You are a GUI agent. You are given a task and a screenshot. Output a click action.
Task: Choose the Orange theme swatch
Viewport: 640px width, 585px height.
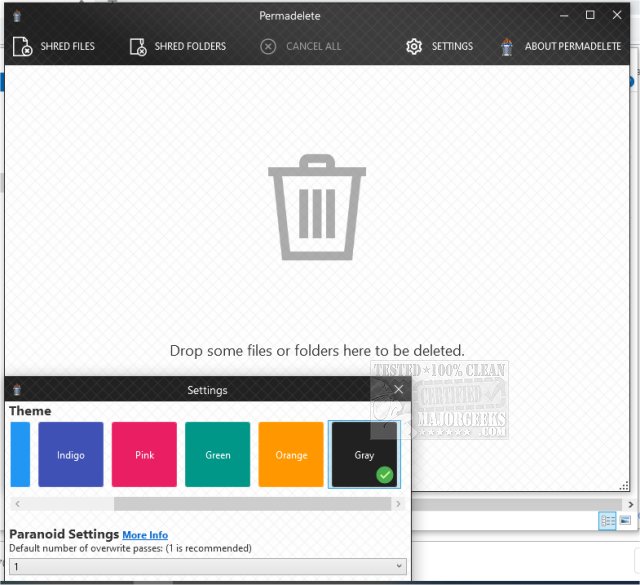click(291, 454)
